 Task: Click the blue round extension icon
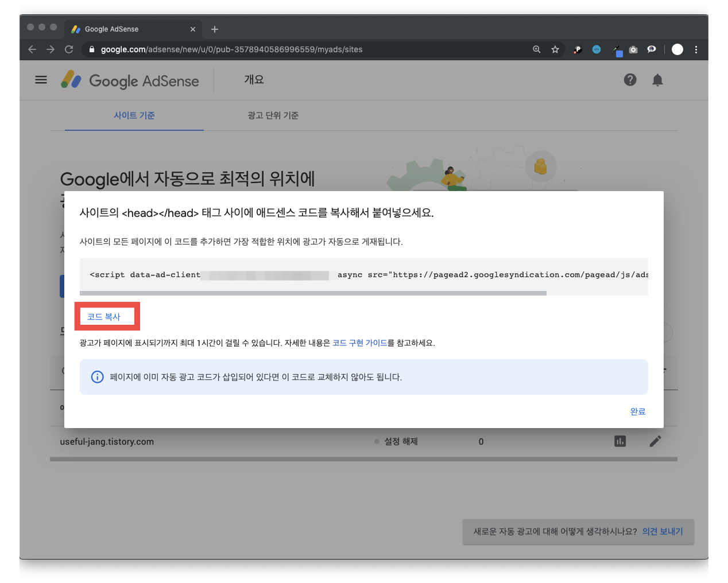(597, 49)
